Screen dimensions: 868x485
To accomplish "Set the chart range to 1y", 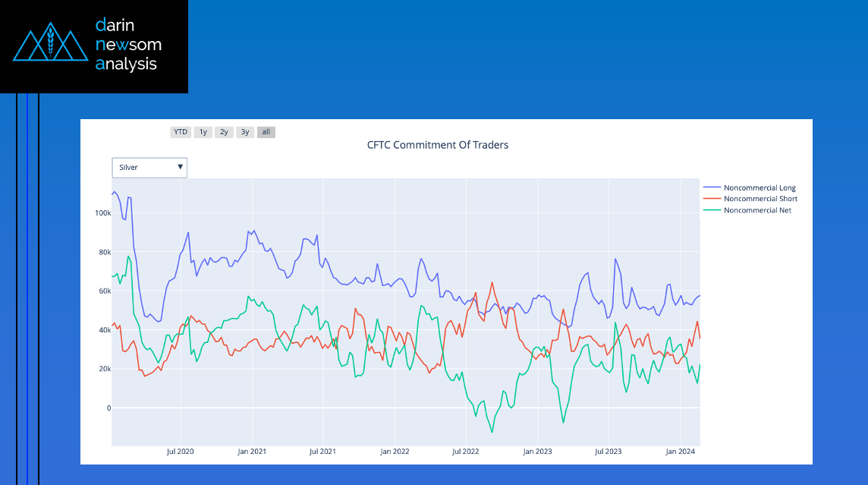I will click(203, 132).
